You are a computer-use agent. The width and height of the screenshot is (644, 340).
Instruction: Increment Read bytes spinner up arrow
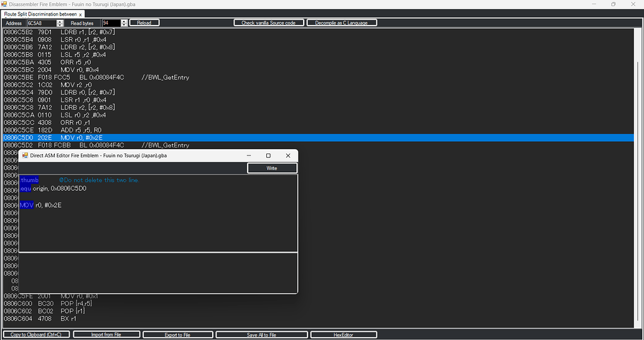tap(124, 21)
